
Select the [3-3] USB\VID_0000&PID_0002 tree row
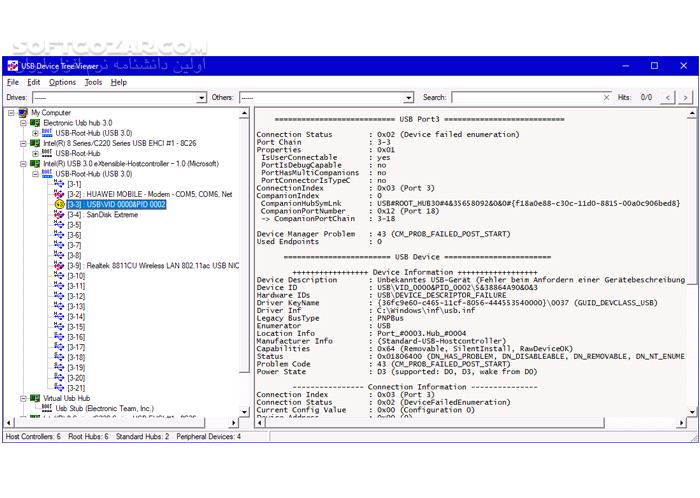pyautogui.click(x=116, y=204)
